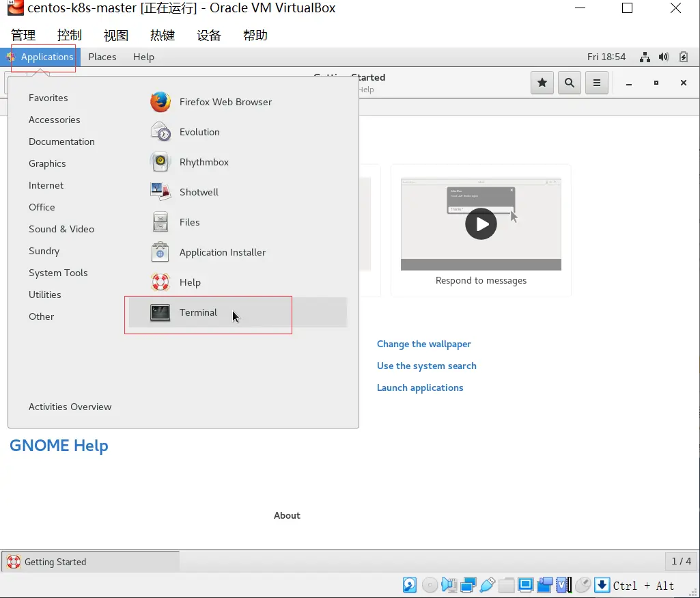Image resolution: width=700 pixels, height=598 pixels.
Task: Select the Documentation category
Action: point(61,141)
